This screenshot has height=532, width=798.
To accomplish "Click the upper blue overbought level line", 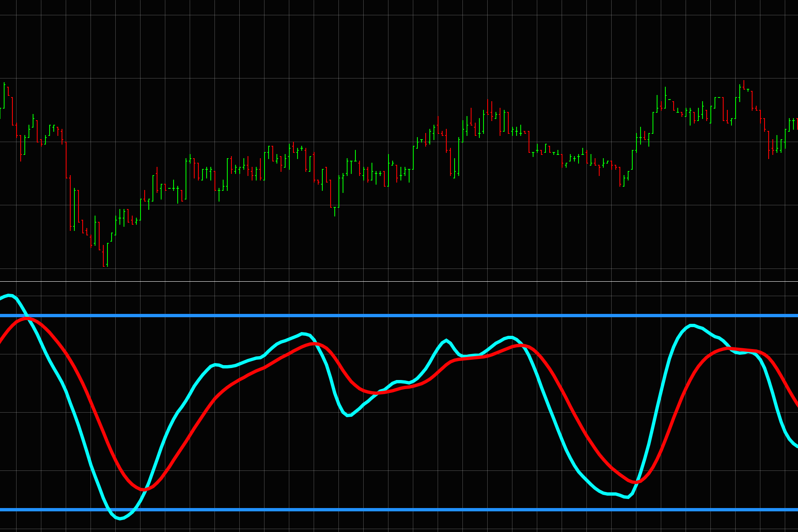I will click(x=397, y=316).
